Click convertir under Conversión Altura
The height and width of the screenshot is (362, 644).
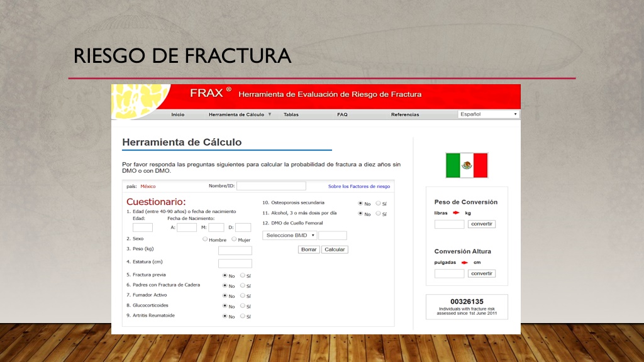[x=481, y=273]
